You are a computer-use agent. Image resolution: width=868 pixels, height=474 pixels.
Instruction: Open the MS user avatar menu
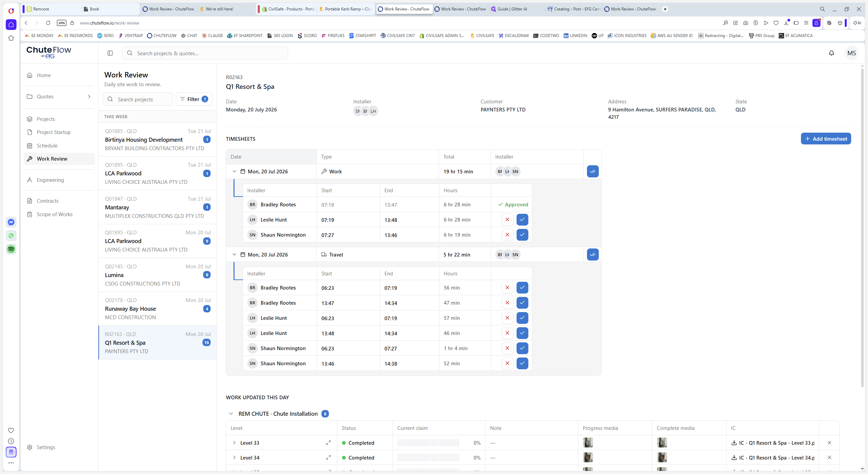(851, 53)
